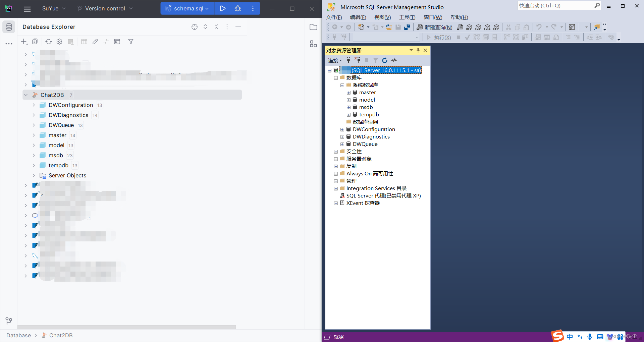Open a new MDX query in SSMS

point(469,27)
